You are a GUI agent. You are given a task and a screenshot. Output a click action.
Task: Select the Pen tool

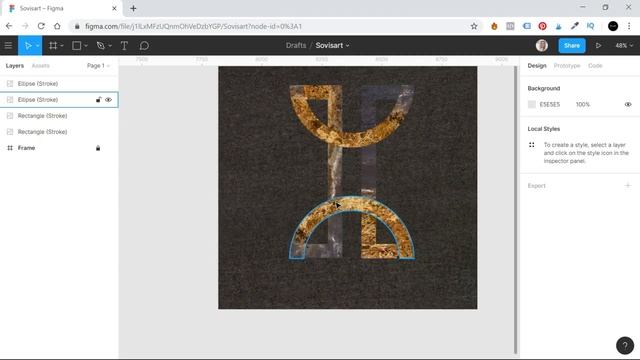[x=100, y=46]
